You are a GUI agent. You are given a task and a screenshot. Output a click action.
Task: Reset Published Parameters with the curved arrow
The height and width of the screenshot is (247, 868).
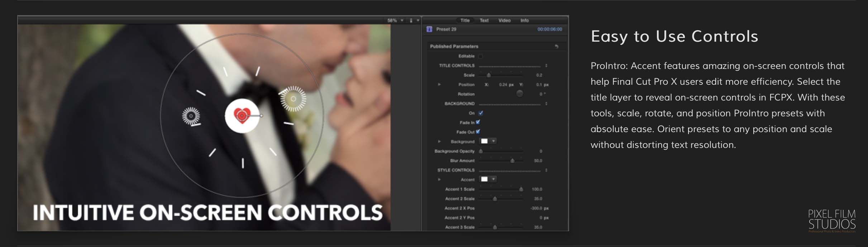(557, 46)
